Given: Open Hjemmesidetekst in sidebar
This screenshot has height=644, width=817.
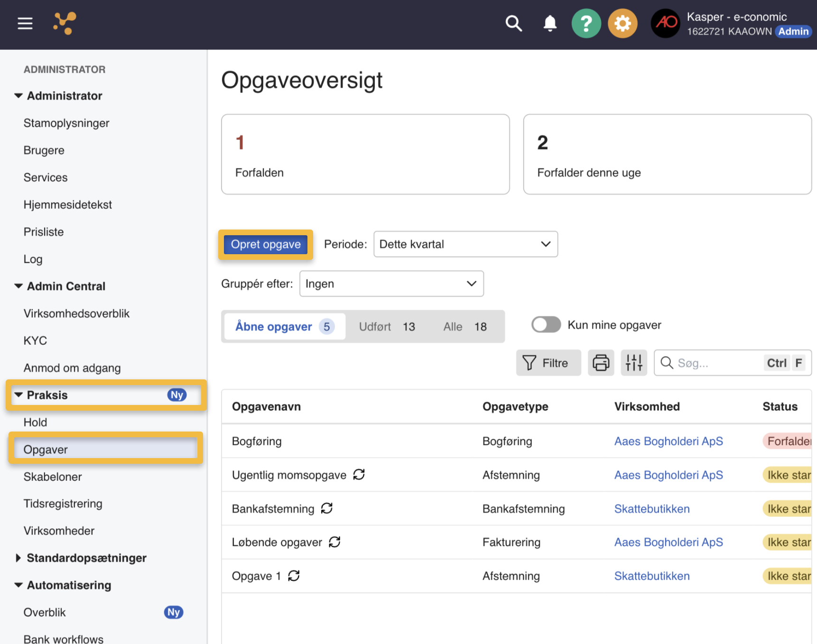Looking at the screenshot, I should [x=68, y=205].
